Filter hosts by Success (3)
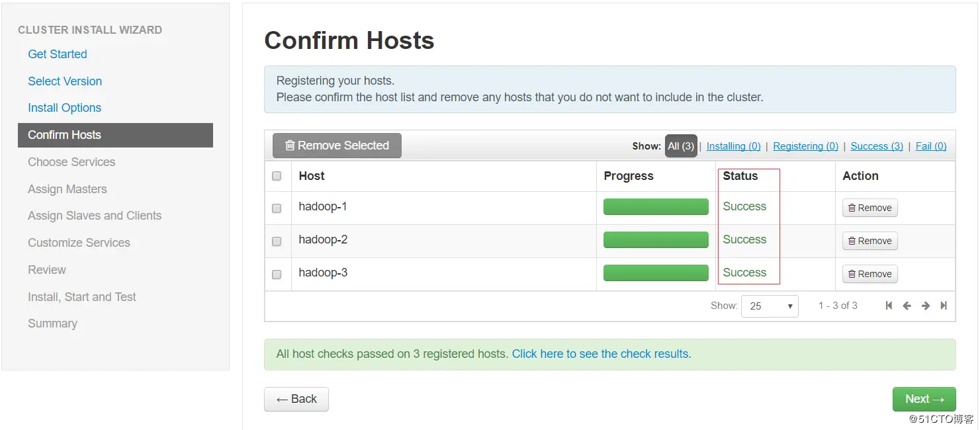This screenshot has width=980, height=430. pos(876,146)
